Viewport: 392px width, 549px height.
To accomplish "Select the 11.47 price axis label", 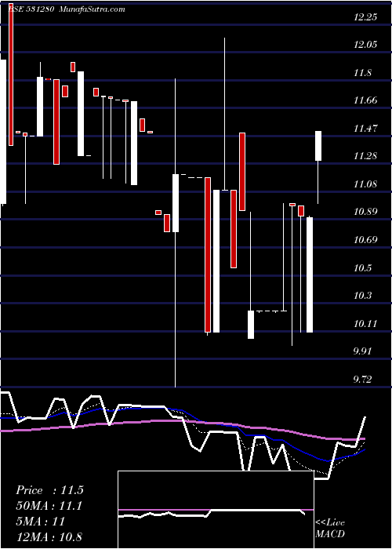I will tap(365, 128).
